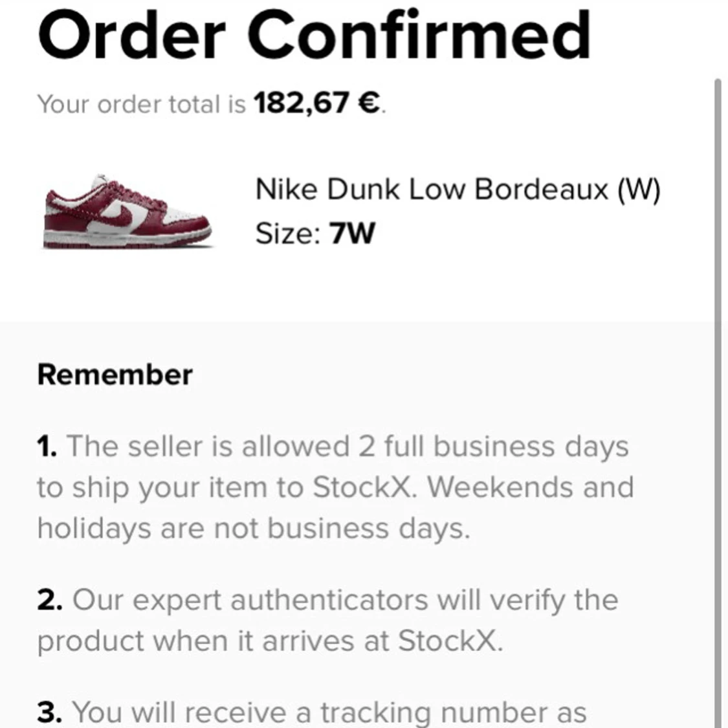
Task: Click 'holidays are not business days.' line
Action: 254,529
